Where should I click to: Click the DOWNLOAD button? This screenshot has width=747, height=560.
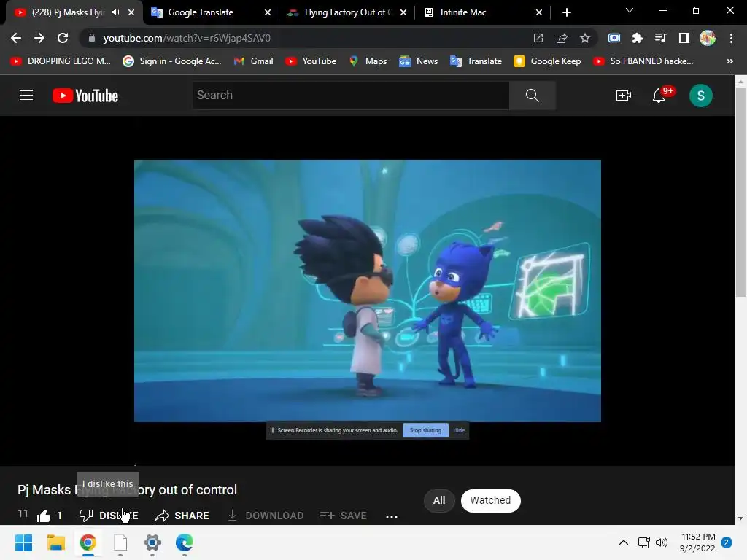[266, 516]
